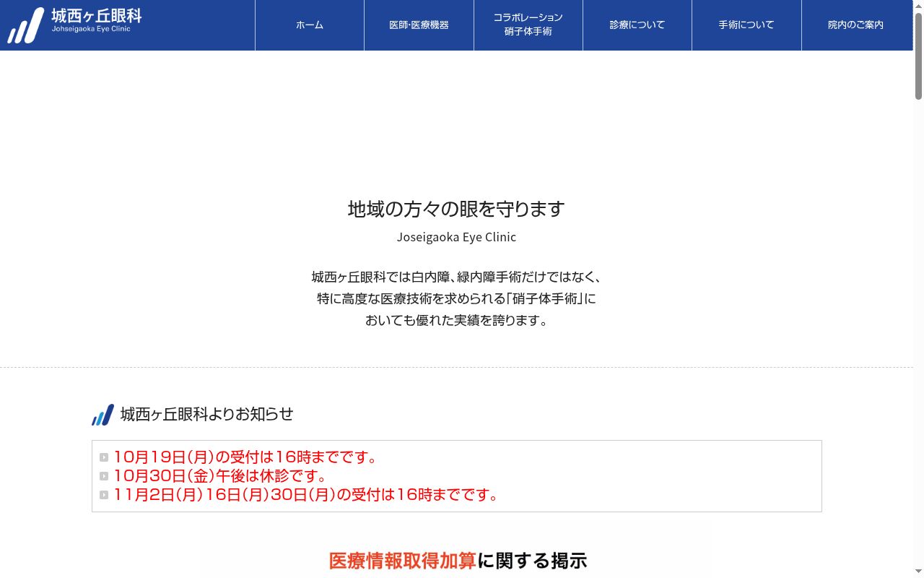The width and height of the screenshot is (924, 578).
Task: Open the ホーム menu item
Action: pos(310,25)
